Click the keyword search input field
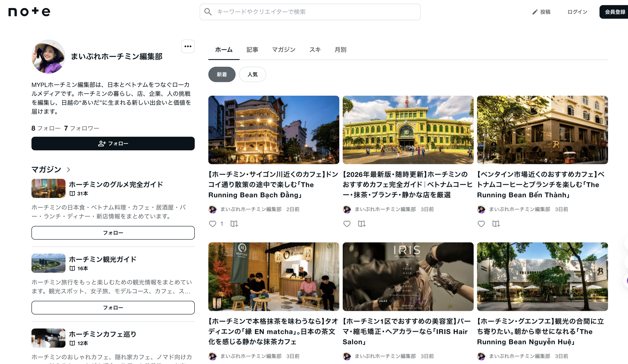The width and height of the screenshot is (628, 364). (310, 12)
